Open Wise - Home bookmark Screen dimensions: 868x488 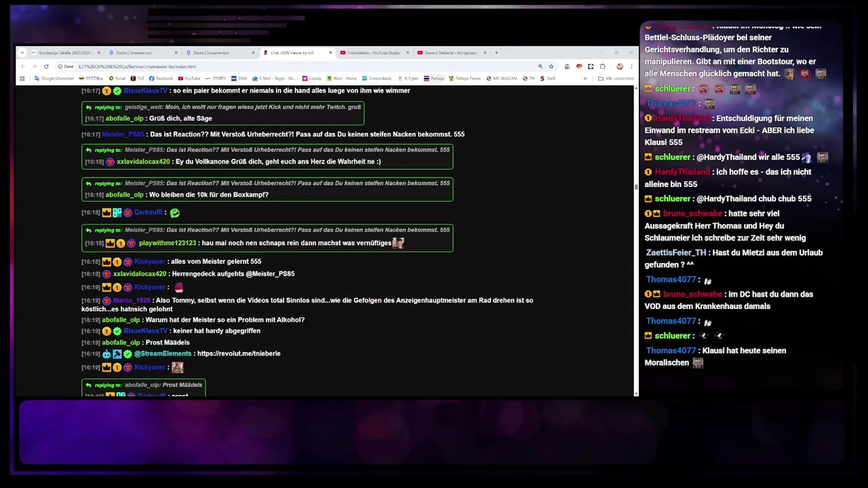point(342,79)
